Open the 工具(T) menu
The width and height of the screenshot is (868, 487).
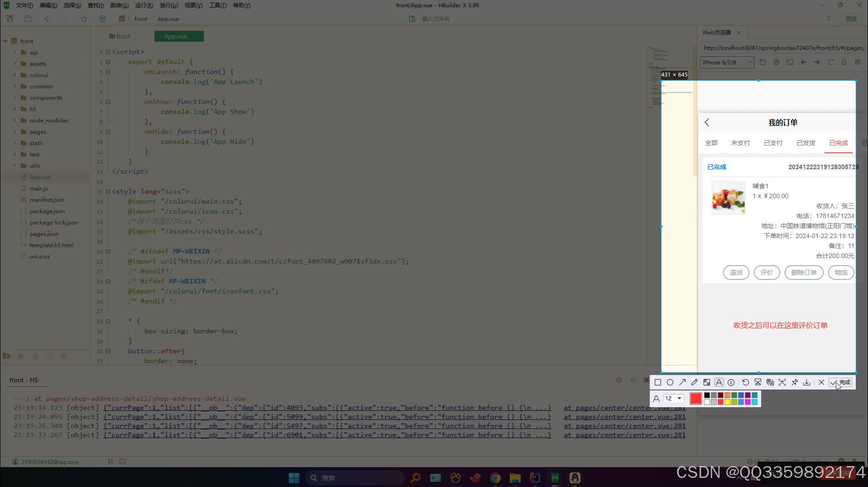point(217,5)
